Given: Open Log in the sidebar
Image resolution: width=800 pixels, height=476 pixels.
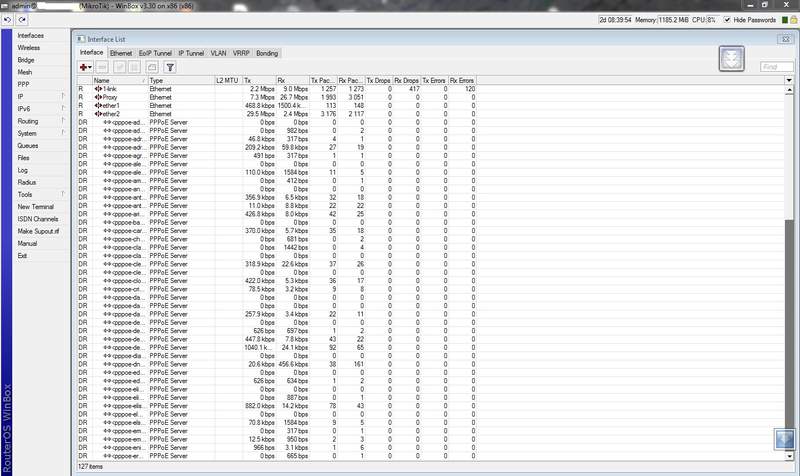Looking at the screenshot, I should pos(22,170).
